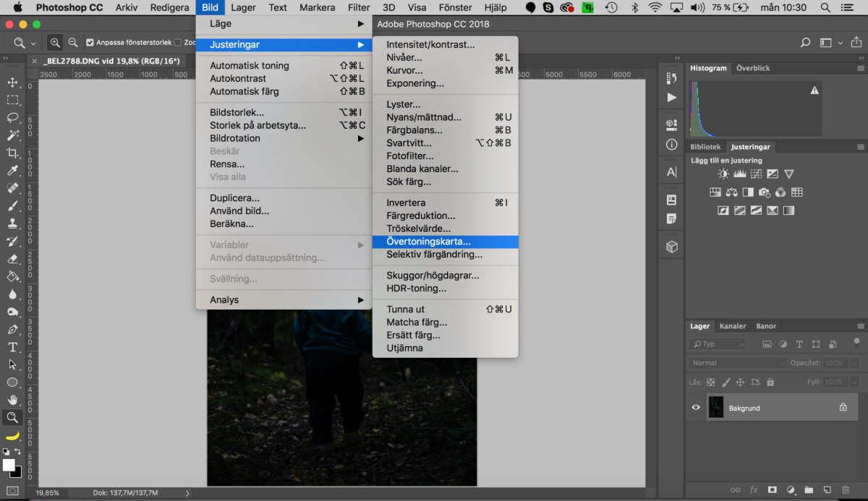The image size is (868, 501).
Task: Open the Lager panel options menu
Action: coord(860,326)
